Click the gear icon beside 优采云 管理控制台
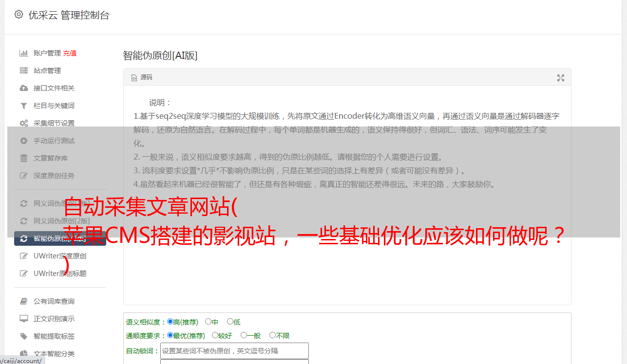627x364 pixels. tap(19, 15)
